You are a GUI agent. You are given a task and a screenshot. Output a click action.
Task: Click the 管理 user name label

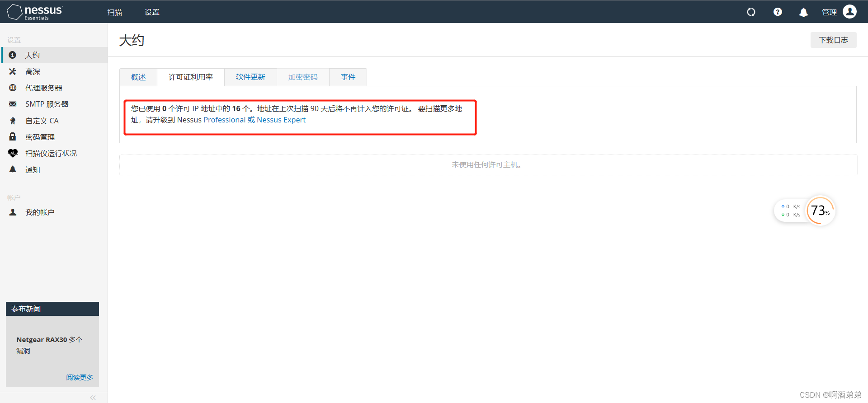click(829, 12)
